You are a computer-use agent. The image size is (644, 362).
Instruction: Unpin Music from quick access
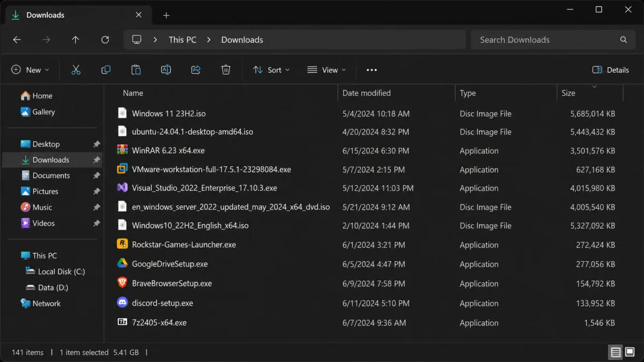(97, 207)
